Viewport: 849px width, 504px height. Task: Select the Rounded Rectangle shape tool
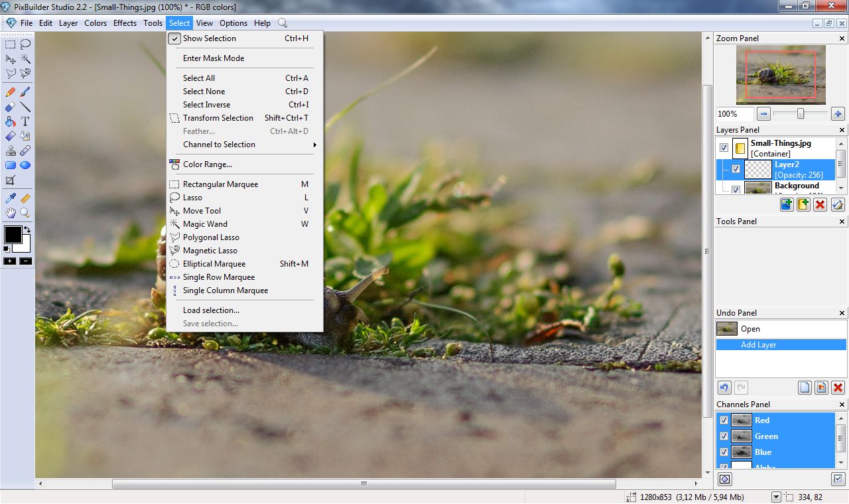11,165
